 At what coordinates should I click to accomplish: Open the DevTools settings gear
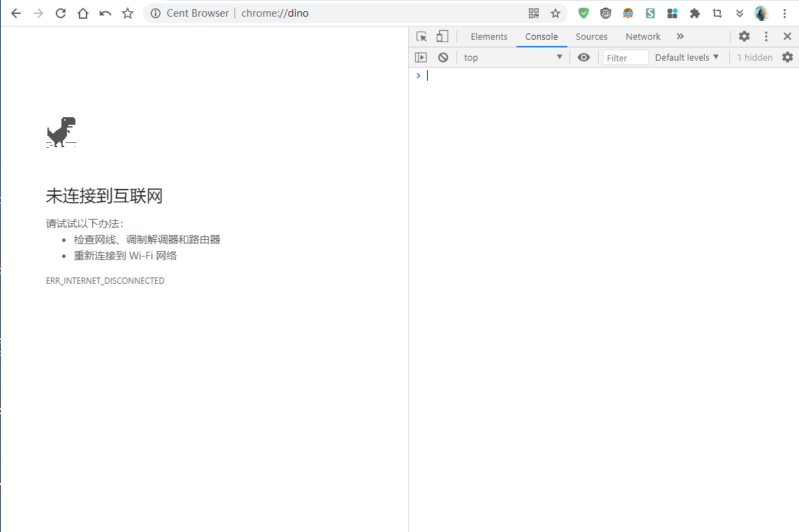coord(745,36)
